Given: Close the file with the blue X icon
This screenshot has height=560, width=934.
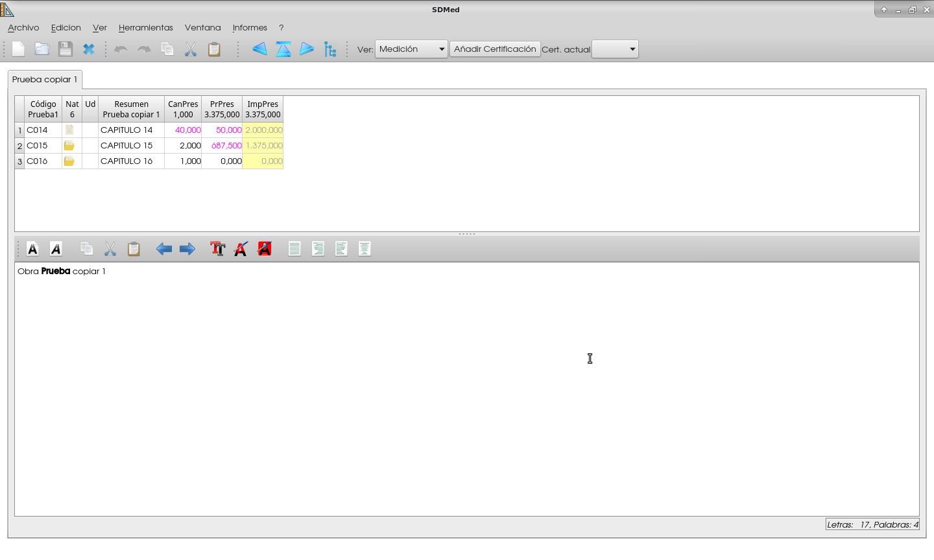Looking at the screenshot, I should click(89, 49).
